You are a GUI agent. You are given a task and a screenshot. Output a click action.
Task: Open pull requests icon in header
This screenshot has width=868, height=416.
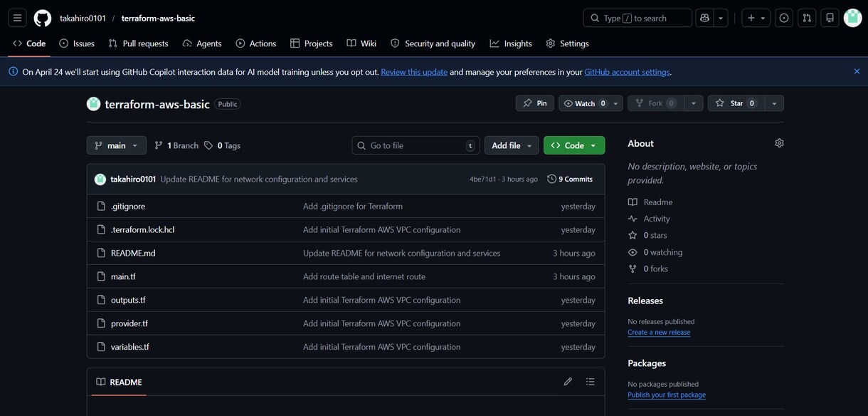tap(807, 18)
